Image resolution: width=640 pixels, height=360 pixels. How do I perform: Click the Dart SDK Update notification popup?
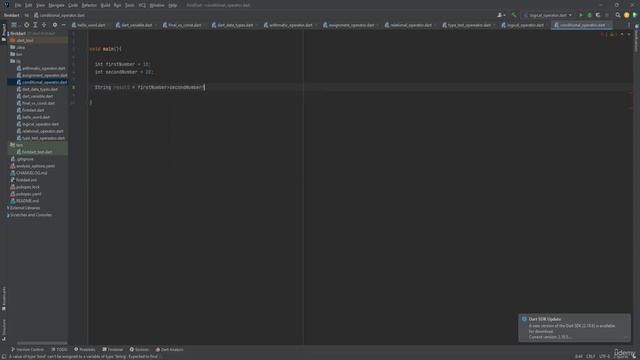574,328
